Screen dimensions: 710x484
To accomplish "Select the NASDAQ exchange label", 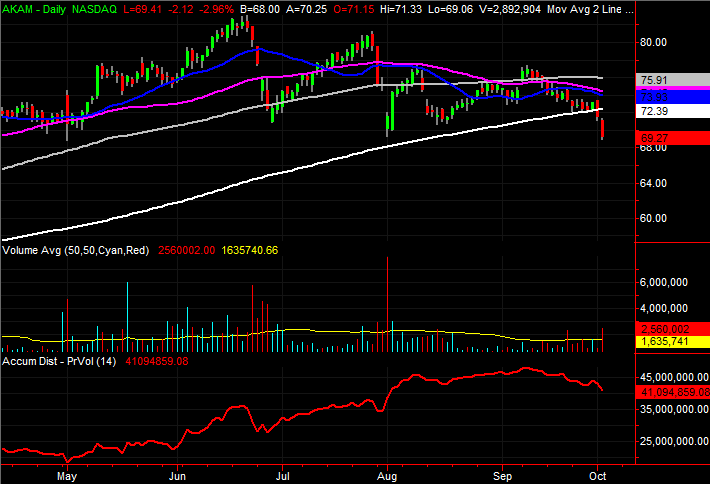I will pyautogui.click(x=94, y=9).
